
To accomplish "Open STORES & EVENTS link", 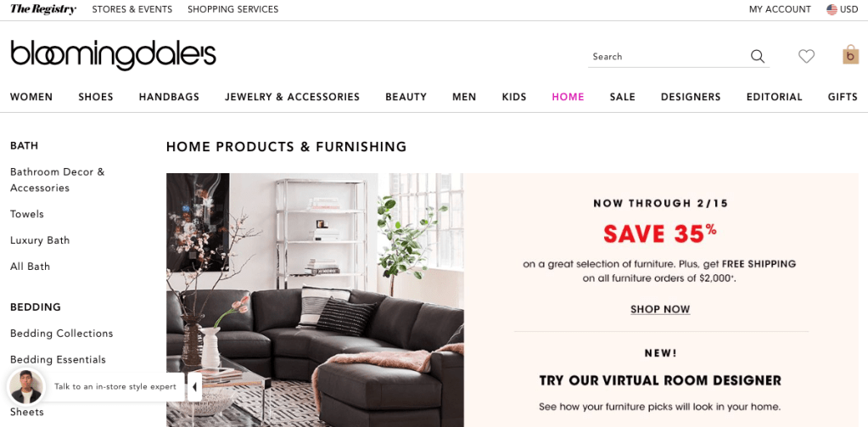I will point(132,9).
